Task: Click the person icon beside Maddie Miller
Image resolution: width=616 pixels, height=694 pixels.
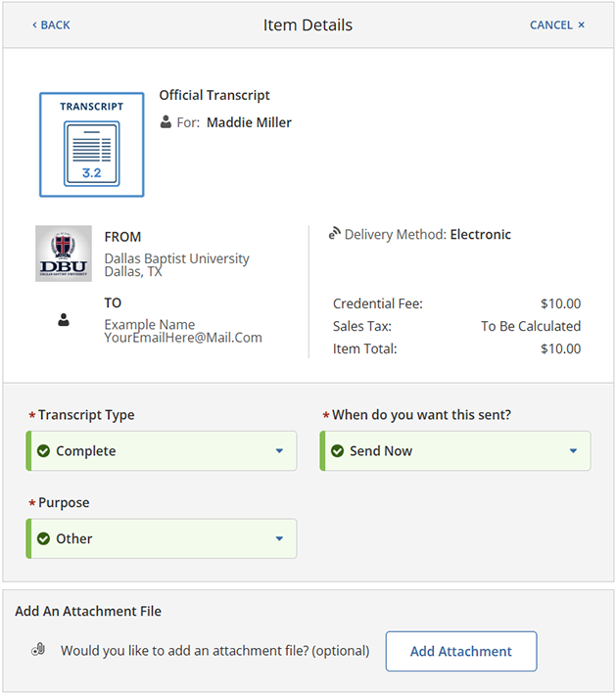Action: point(166,123)
